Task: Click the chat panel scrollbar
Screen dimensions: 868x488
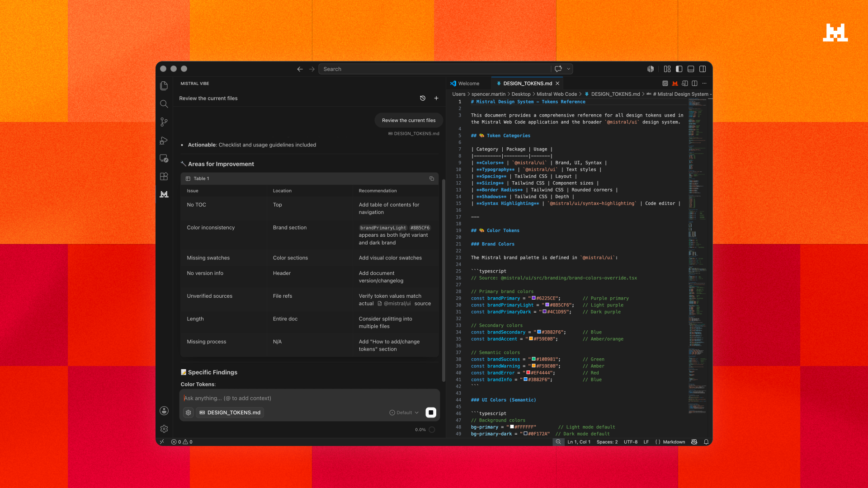Action: [443, 280]
